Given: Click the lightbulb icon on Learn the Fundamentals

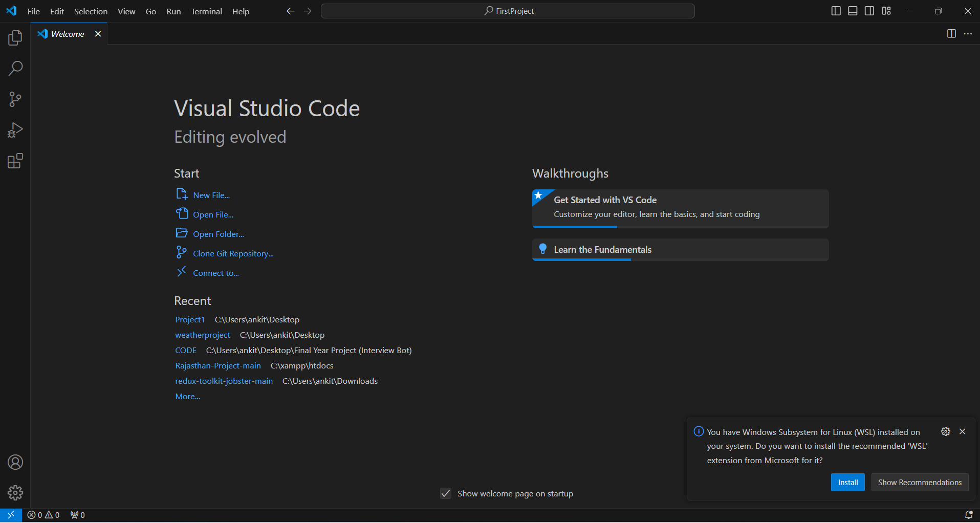Looking at the screenshot, I should 543,249.
